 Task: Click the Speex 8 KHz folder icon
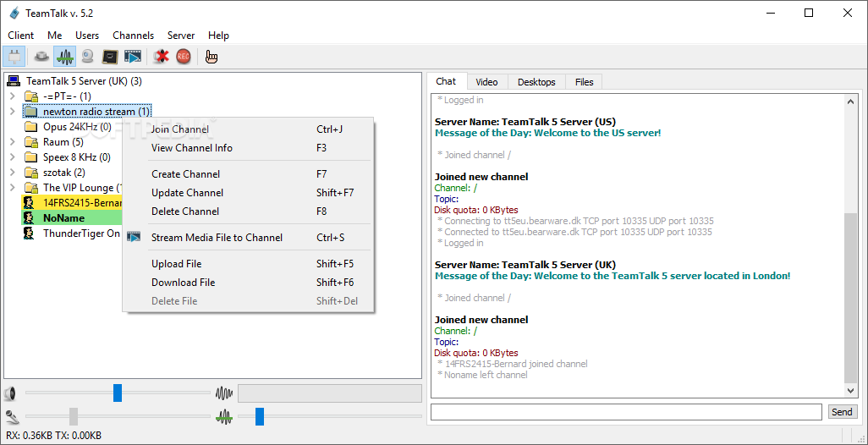coord(31,157)
